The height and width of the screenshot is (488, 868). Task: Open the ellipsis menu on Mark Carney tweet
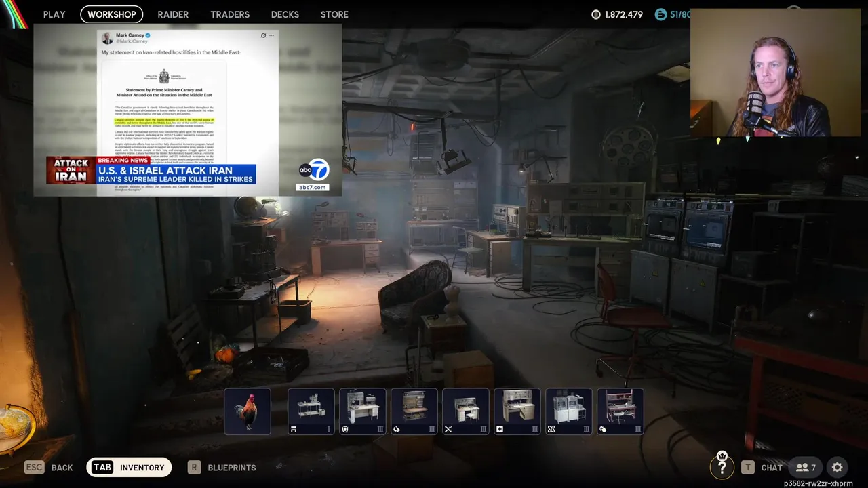[x=271, y=35]
